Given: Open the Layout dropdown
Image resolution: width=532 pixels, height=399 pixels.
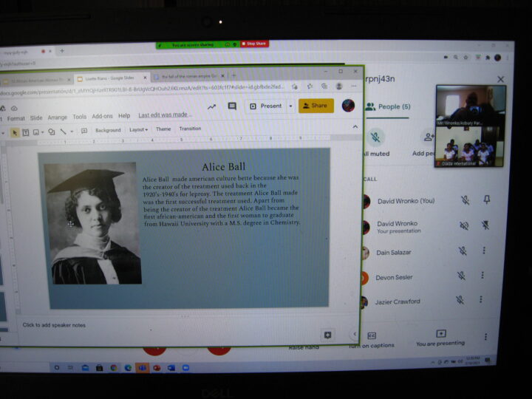Looking at the screenshot, I should coord(138,130).
